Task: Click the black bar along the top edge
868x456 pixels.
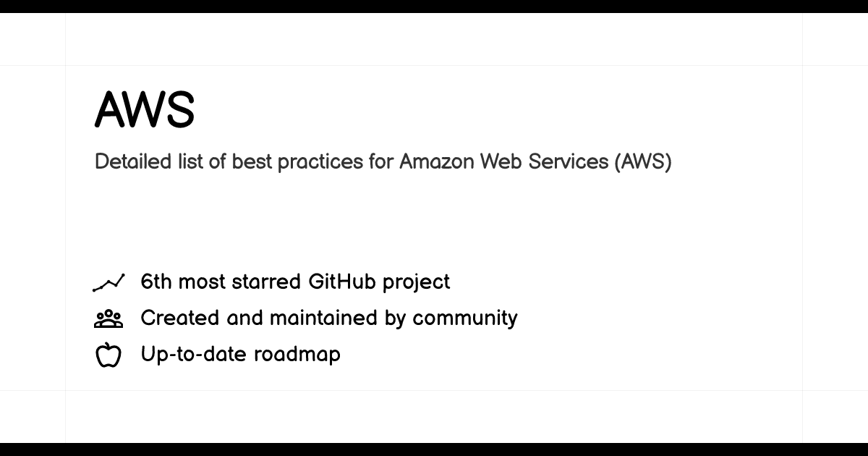Action: pyautogui.click(x=434, y=6)
